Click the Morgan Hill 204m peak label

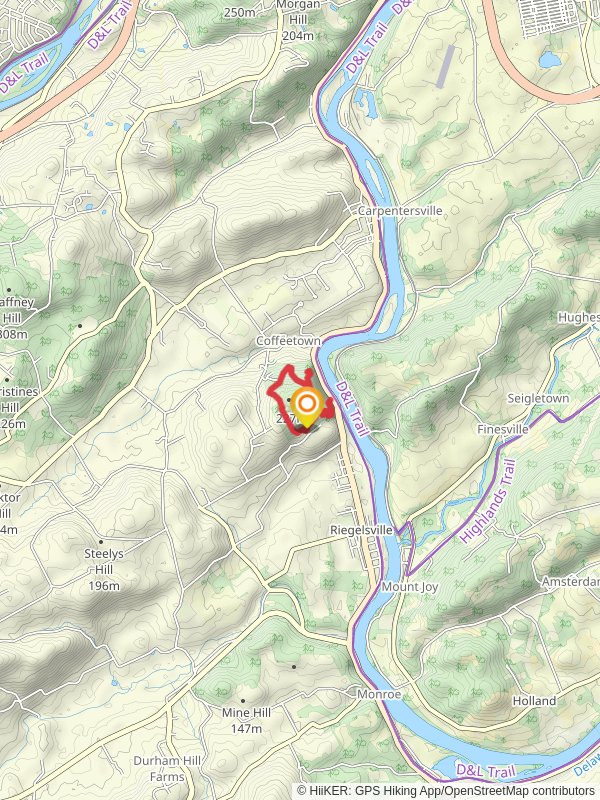coord(298,20)
